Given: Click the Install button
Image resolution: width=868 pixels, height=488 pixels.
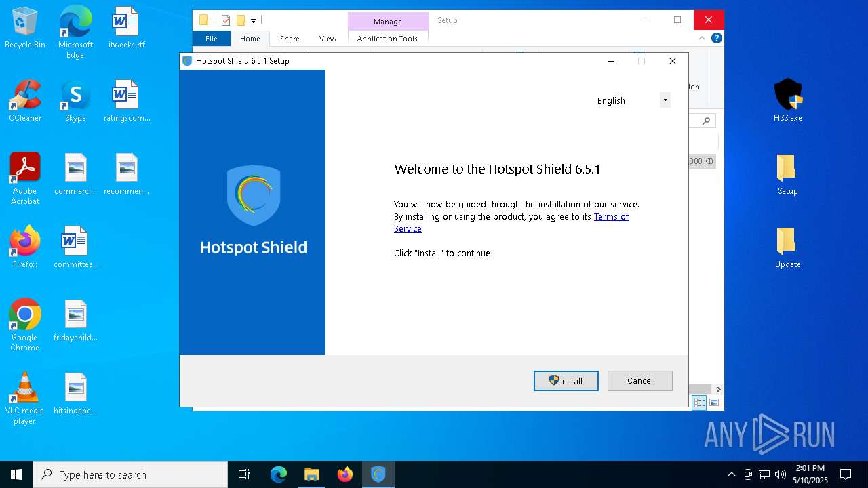Looking at the screenshot, I should pyautogui.click(x=566, y=381).
